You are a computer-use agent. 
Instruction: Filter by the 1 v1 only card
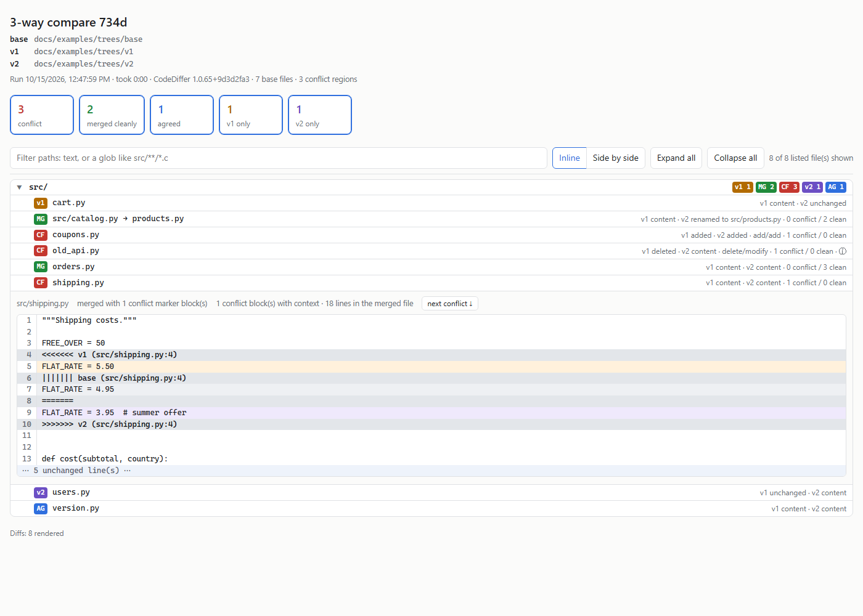tap(251, 115)
